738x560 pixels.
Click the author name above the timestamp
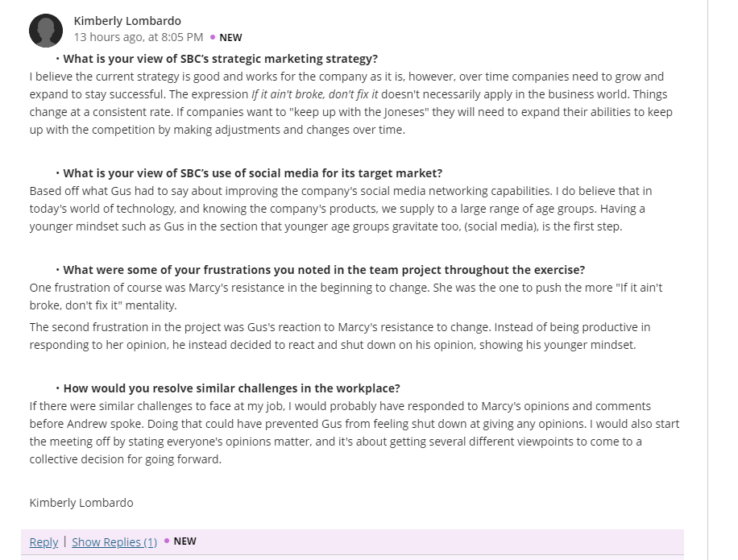click(x=127, y=21)
